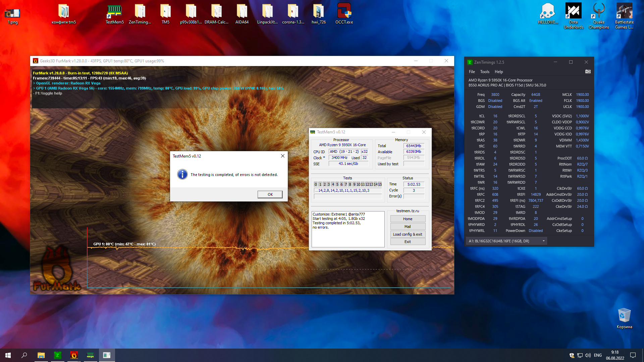Screen dimensions: 644x362
Task: Click ZenTimings icon in the taskbar
Action: click(x=57, y=355)
